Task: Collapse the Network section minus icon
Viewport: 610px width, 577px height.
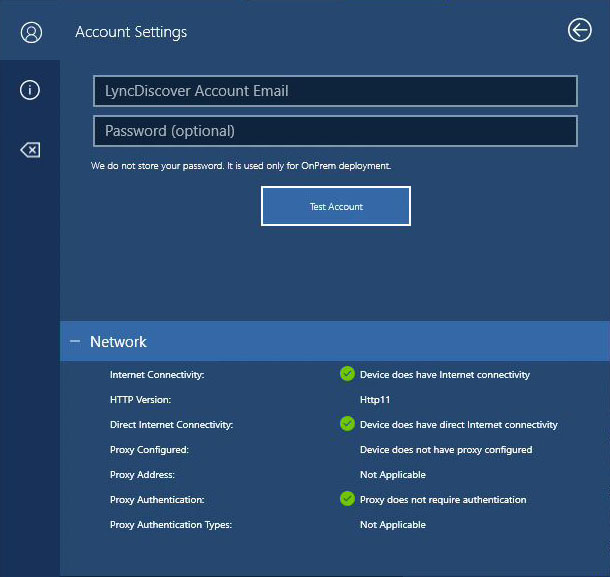Action: (x=75, y=341)
